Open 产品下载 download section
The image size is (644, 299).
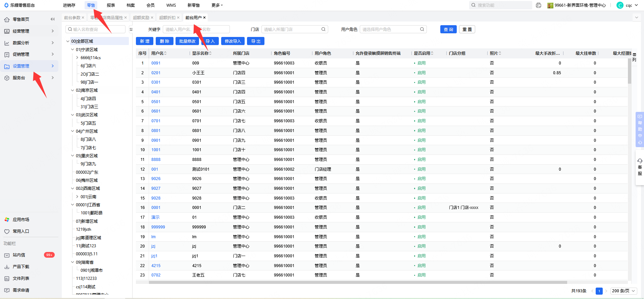click(x=21, y=267)
